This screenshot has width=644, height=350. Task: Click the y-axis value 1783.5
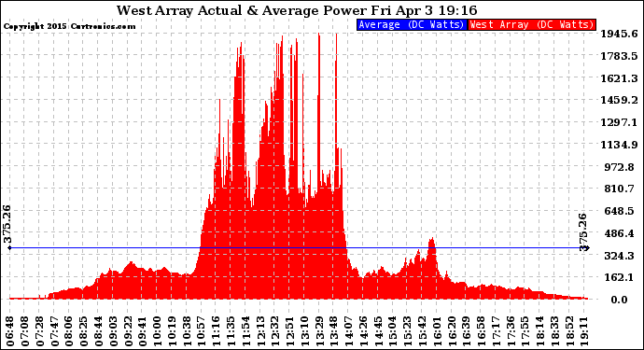620,56
